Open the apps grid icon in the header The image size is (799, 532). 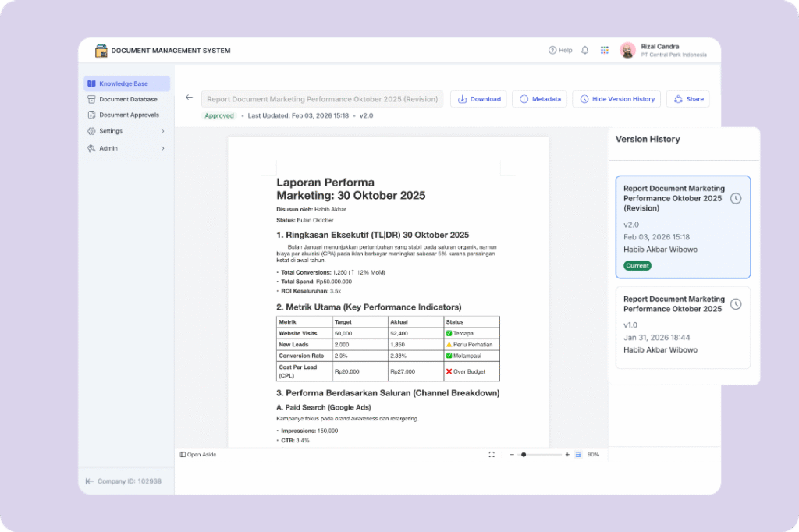(604, 49)
